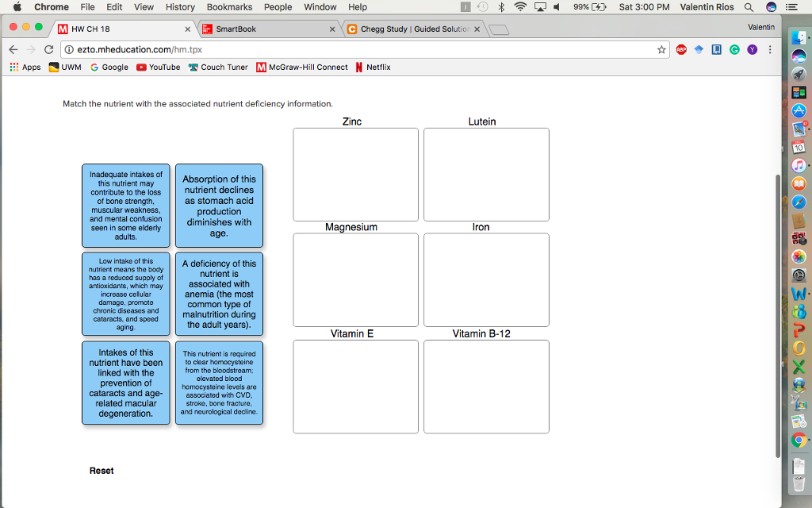Open the Valentin Rios user menu
Viewport: 812px width, 508px height.
[707, 6]
